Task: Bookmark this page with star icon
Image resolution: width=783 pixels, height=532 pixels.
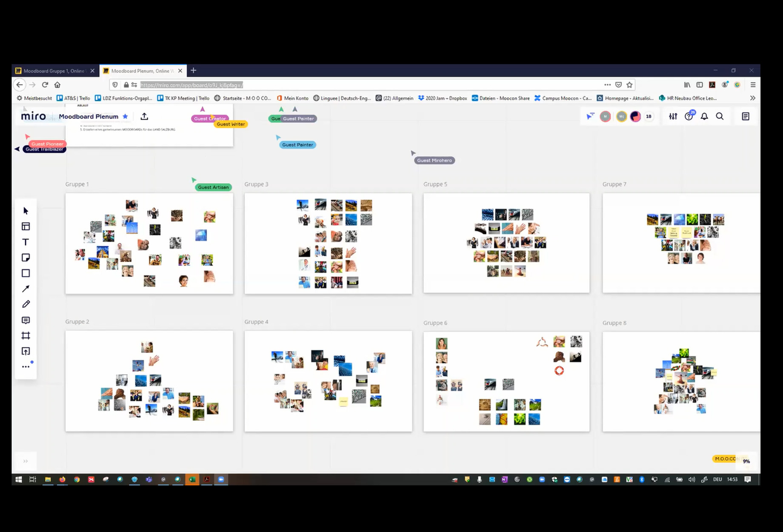Action: pos(629,85)
